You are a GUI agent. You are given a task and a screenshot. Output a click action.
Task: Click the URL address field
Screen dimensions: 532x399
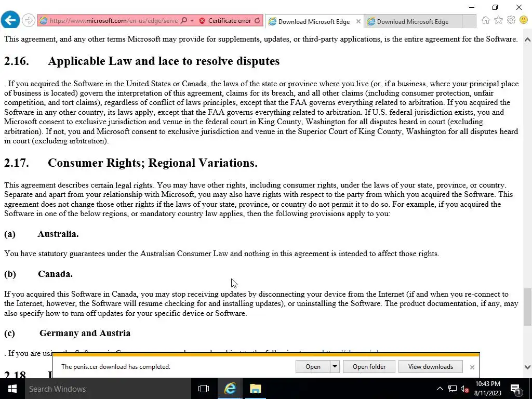(x=114, y=21)
